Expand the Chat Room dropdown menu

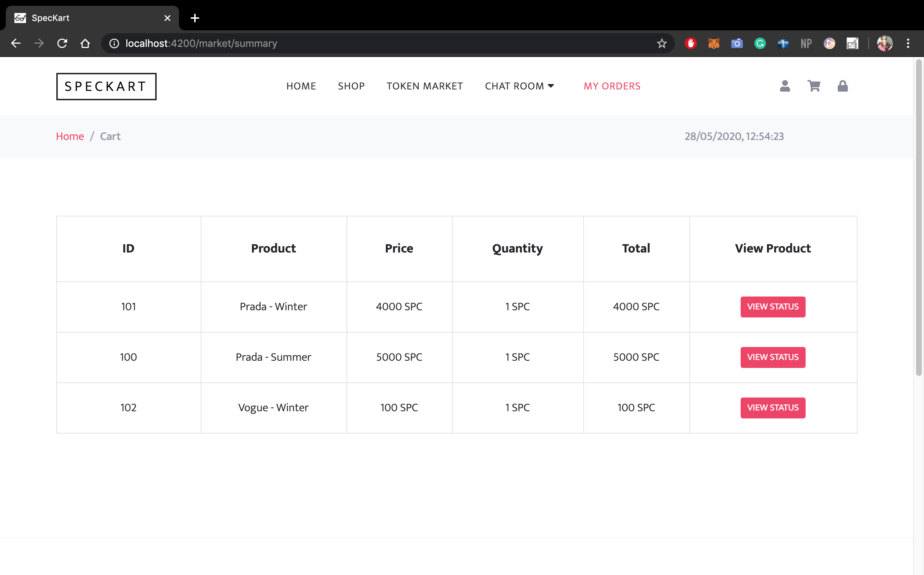[519, 86]
